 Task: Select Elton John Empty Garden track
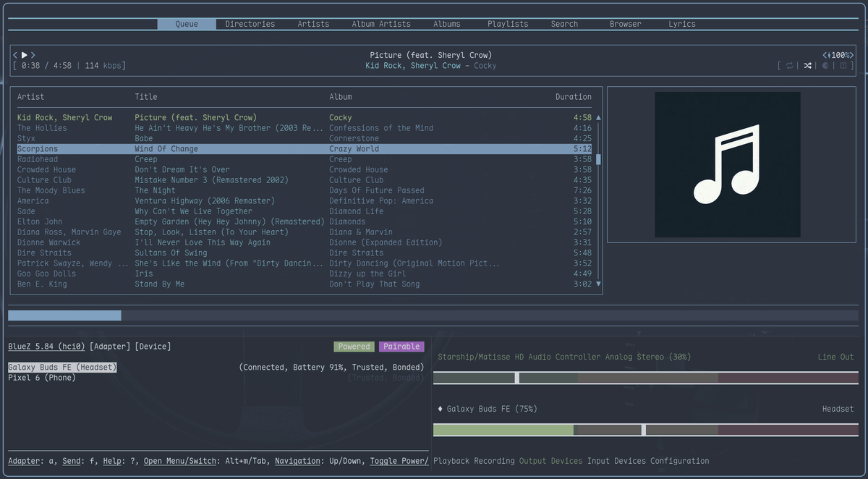[x=305, y=221]
